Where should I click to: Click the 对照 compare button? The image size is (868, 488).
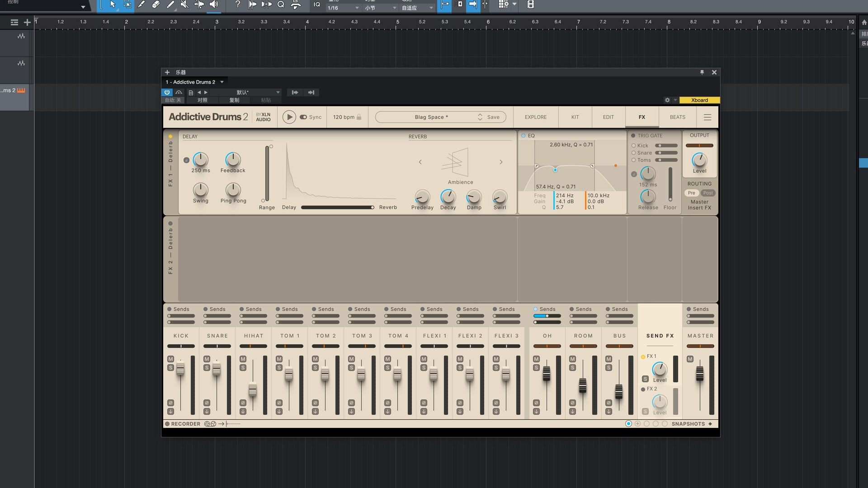coord(202,100)
